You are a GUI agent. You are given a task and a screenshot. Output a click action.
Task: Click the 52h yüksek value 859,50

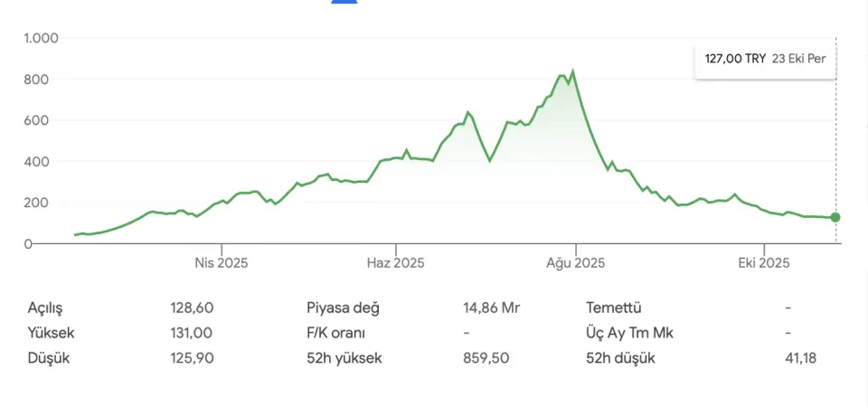pos(486,358)
